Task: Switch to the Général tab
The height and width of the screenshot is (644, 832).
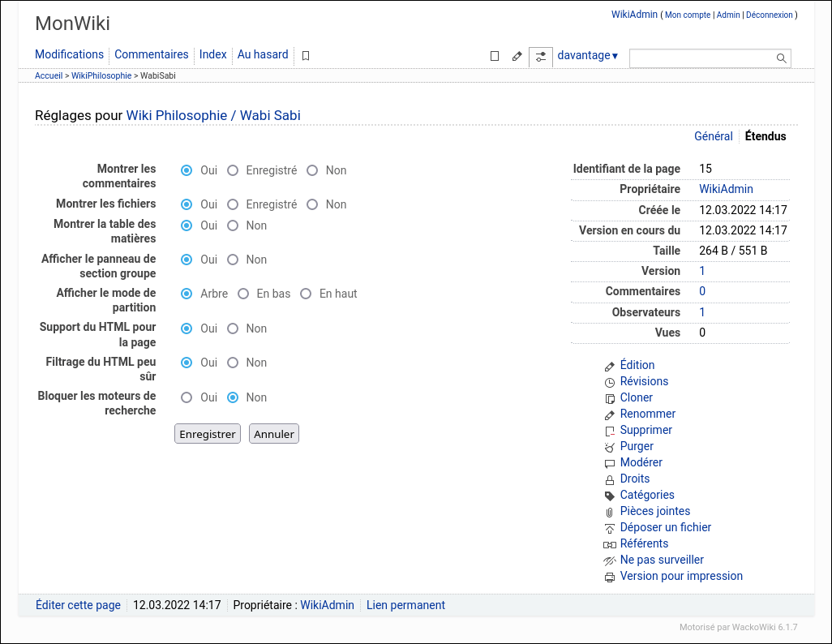Action: pos(713,136)
